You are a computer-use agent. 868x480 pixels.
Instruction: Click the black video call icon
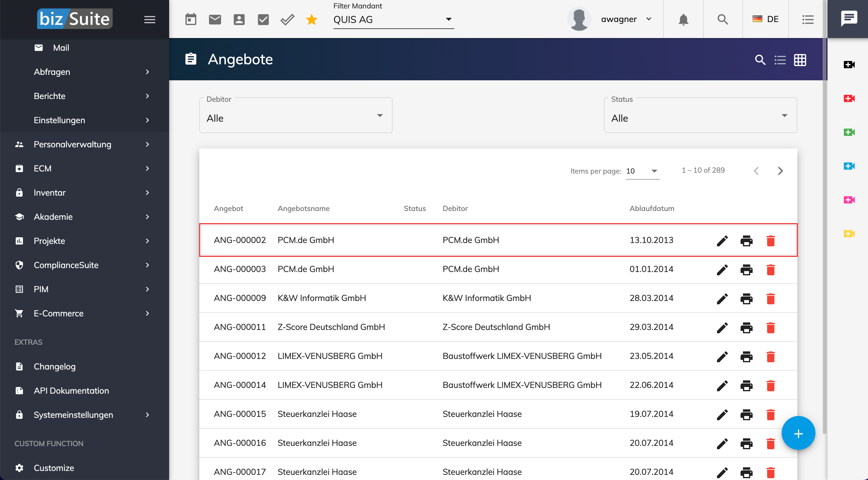tap(849, 64)
